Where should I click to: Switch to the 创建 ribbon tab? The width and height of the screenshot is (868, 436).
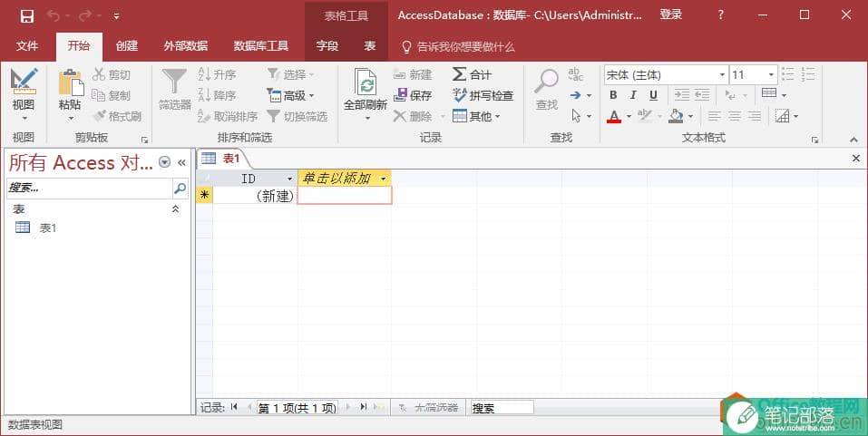pyautogui.click(x=127, y=46)
